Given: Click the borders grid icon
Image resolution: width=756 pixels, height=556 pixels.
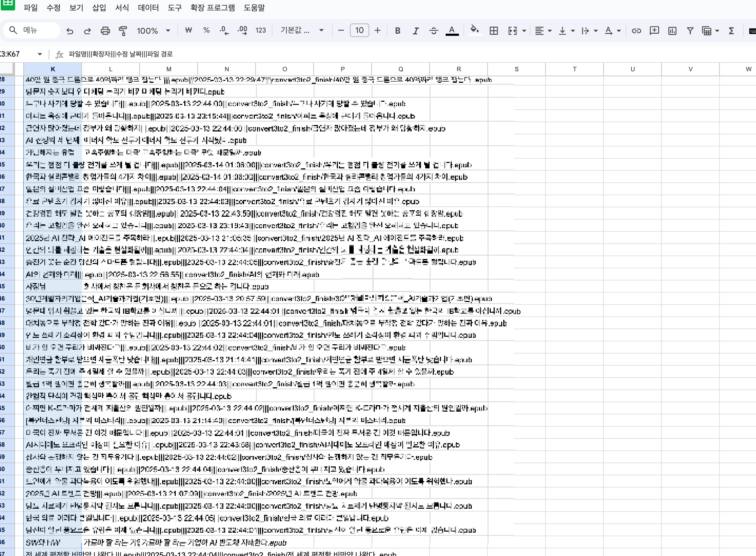Looking at the screenshot, I should coord(494,31).
